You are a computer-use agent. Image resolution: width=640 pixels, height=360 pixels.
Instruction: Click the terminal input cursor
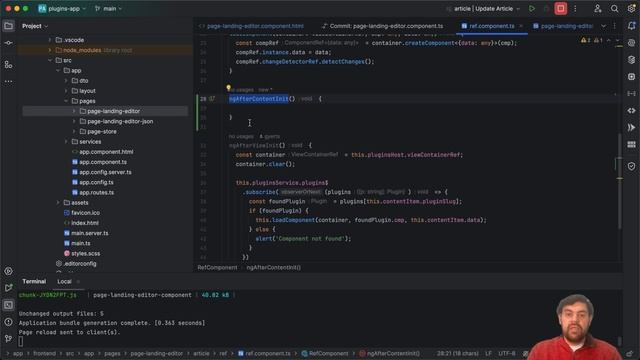coord(21,341)
